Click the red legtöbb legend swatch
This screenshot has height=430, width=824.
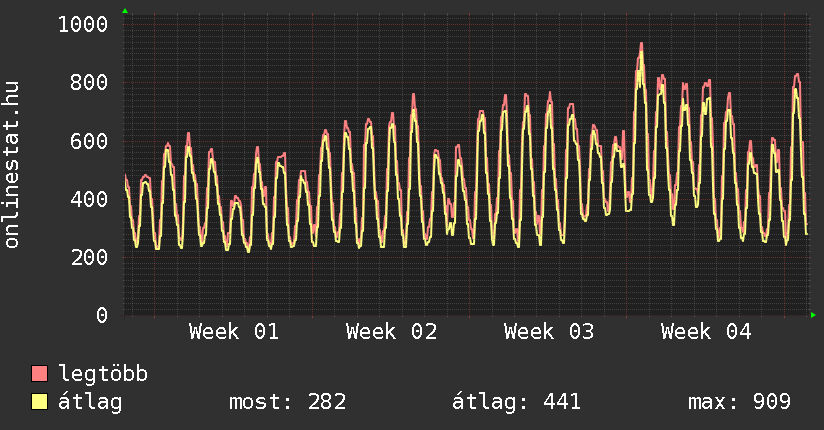click(x=40, y=374)
